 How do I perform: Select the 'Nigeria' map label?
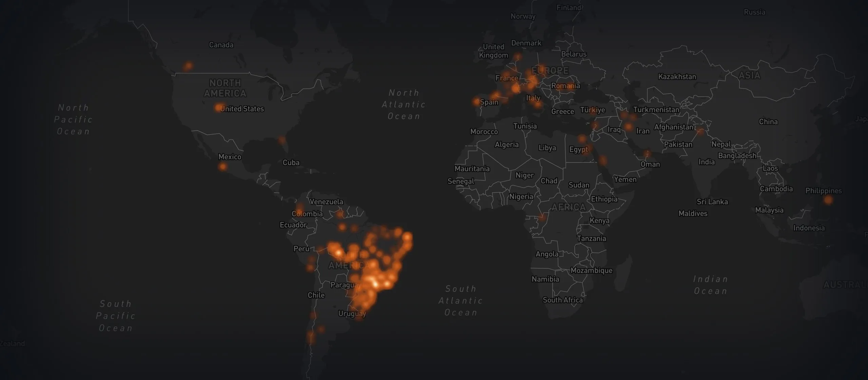[521, 197]
